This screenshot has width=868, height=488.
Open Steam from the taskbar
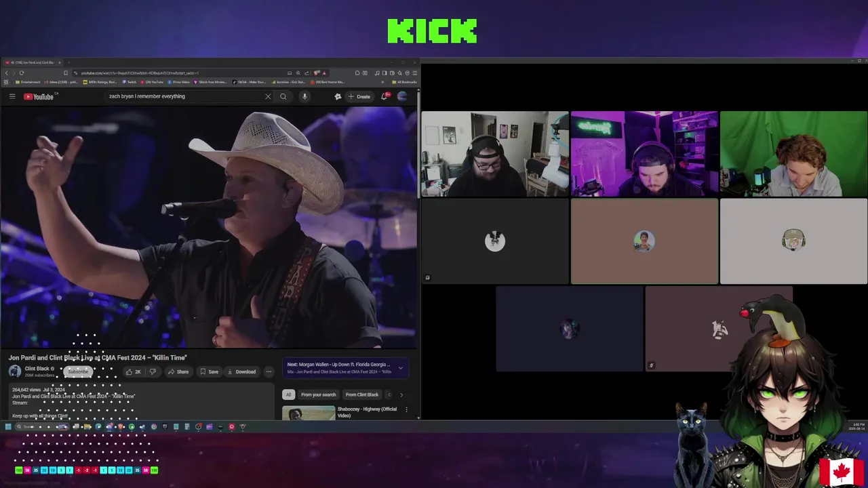point(142,427)
